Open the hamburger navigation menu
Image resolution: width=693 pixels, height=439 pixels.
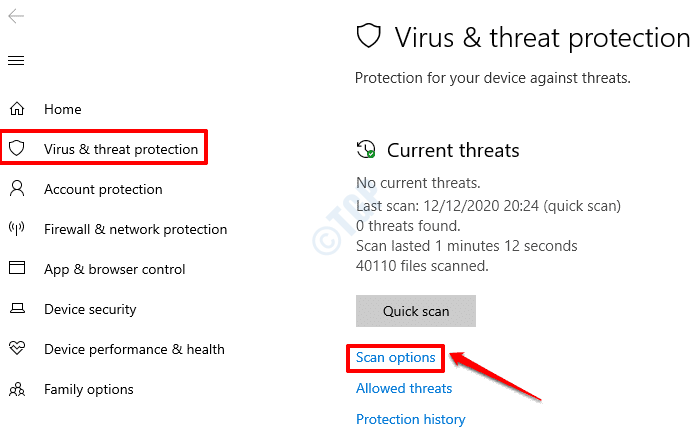[16, 61]
